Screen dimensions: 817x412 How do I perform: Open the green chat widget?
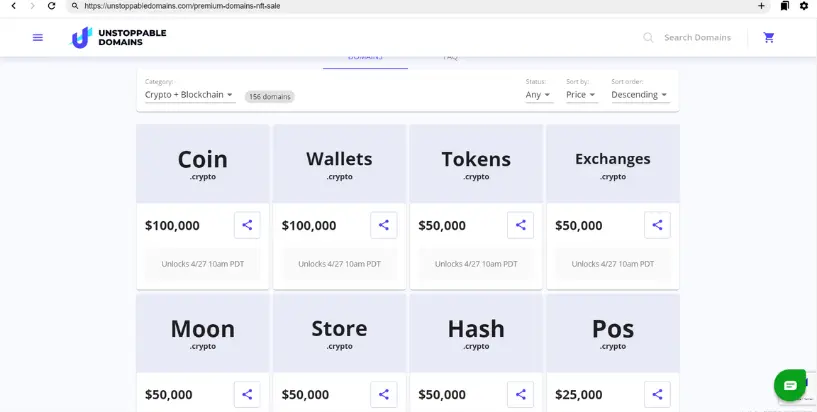click(x=790, y=385)
